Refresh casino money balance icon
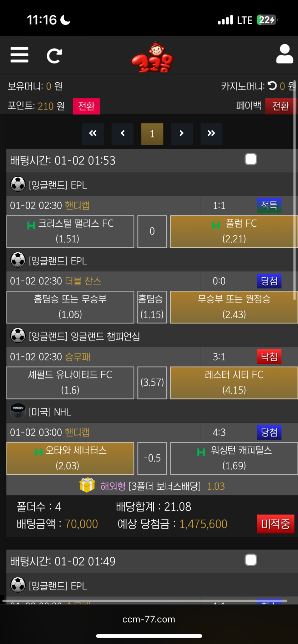The height and width of the screenshot is (644, 298). pyautogui.click(x=272, y=86)
